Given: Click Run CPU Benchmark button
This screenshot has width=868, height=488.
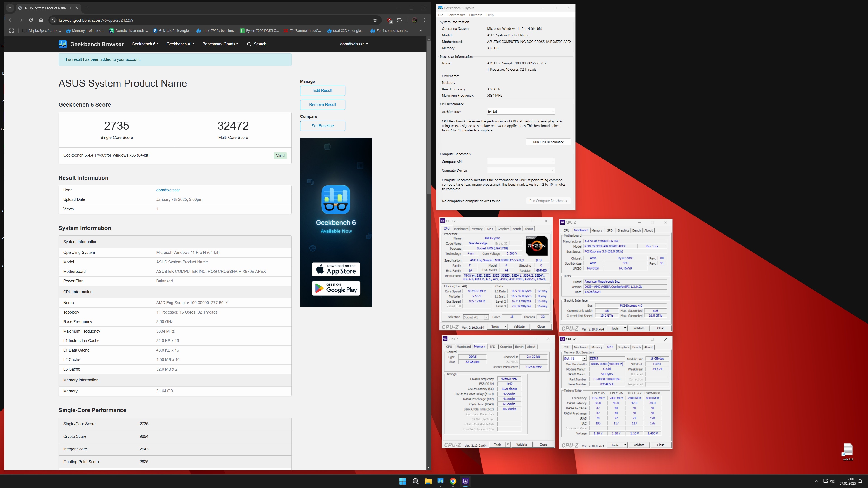Looking at the screenshot, I should pyautogui.click(x=548, y=142).
